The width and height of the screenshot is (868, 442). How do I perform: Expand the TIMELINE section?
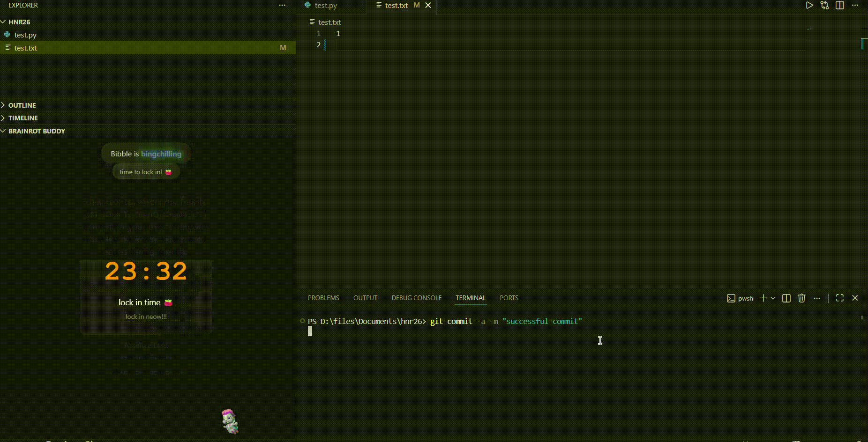point(22,118)
